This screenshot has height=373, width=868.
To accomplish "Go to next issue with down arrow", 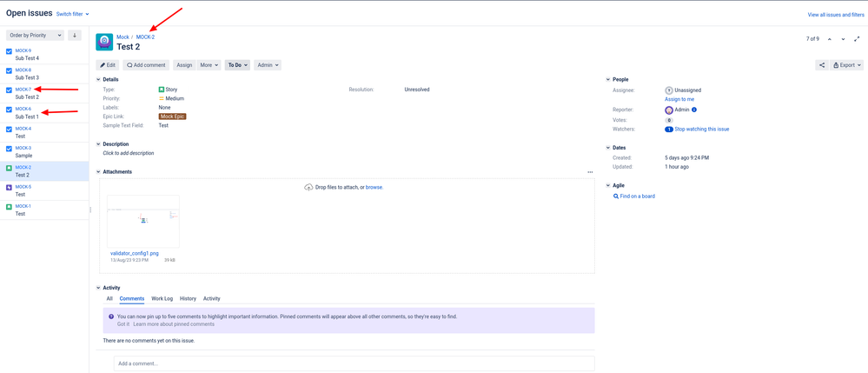I will pos(843,39).
